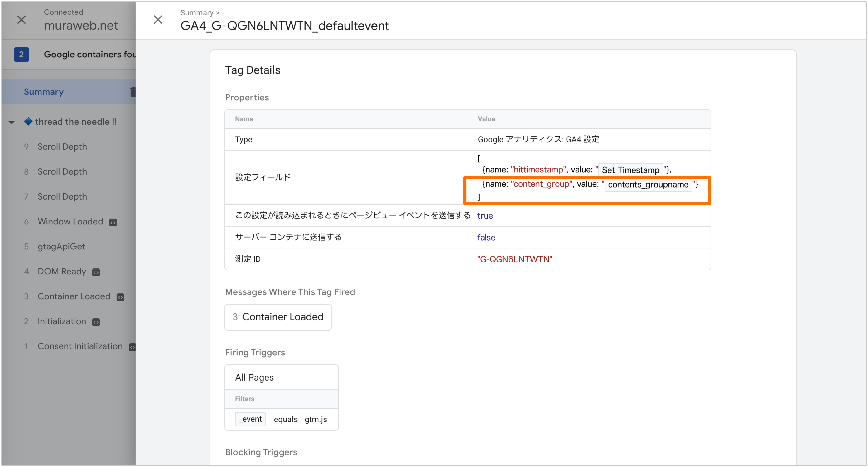The width and height of the screenshot is (868, 467).
Task: Click the hittimestamp field name
Action: tap(538, 169)
